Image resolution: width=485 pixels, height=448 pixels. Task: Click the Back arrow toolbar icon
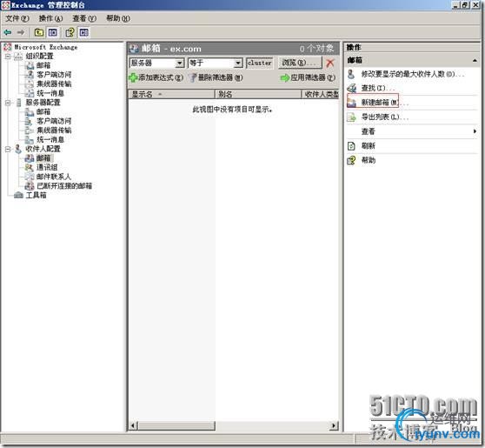[8, 32]
